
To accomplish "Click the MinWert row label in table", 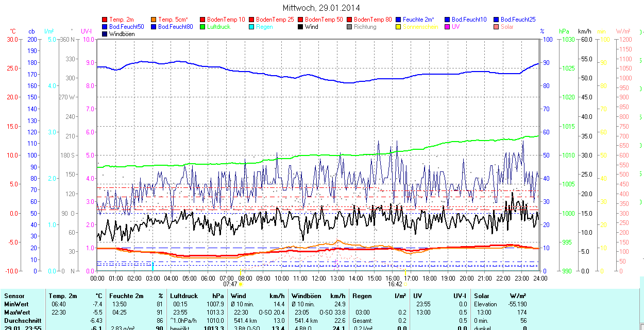I will point(17,304).
